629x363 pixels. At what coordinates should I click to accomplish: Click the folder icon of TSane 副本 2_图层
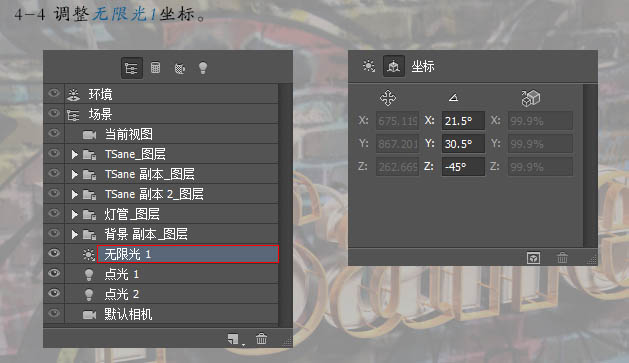click(89, 195)
